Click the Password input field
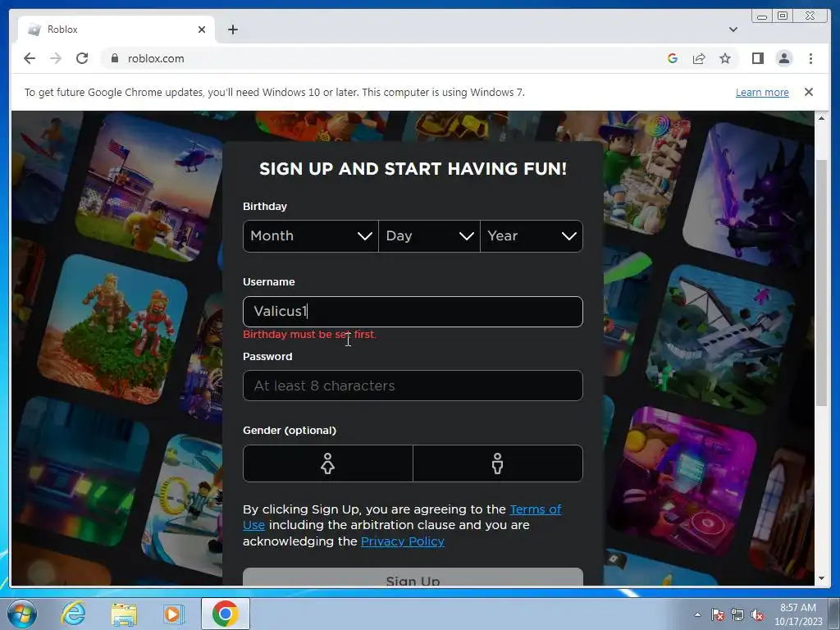840x630 pixels. click(x=413, y=386)
